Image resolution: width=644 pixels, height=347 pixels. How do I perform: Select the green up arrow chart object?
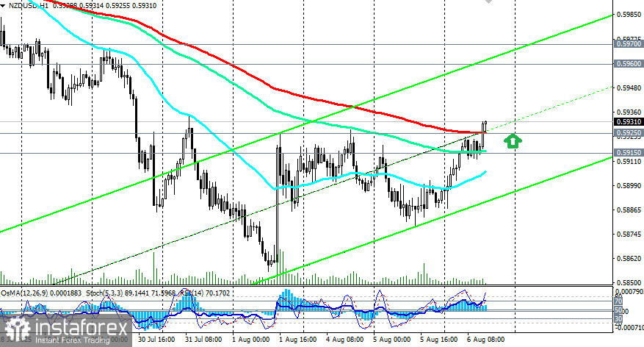(x=513, y=141)
